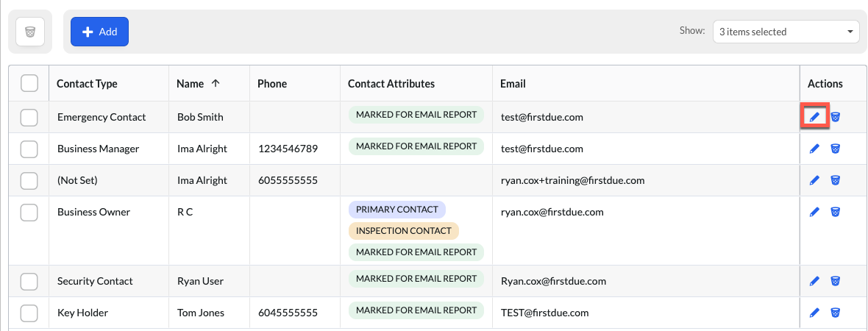Delete the Security Contact Ryan User
The height and width of the screenshot is (331, 868).
tap(836, 281)
